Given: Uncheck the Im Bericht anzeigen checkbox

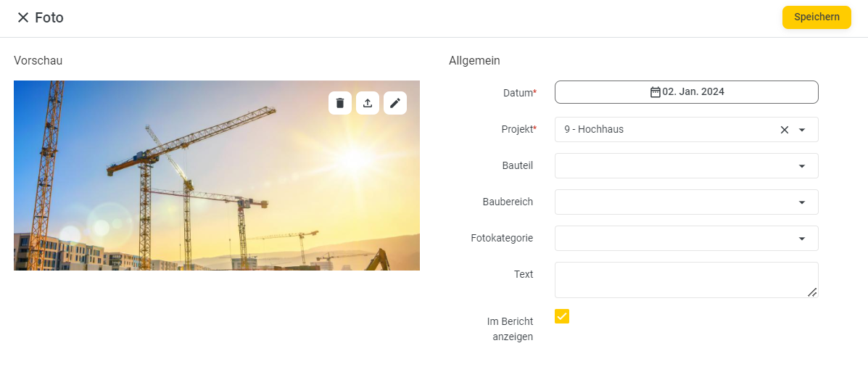Looking at the screenshot, I should tap(562, 316).
